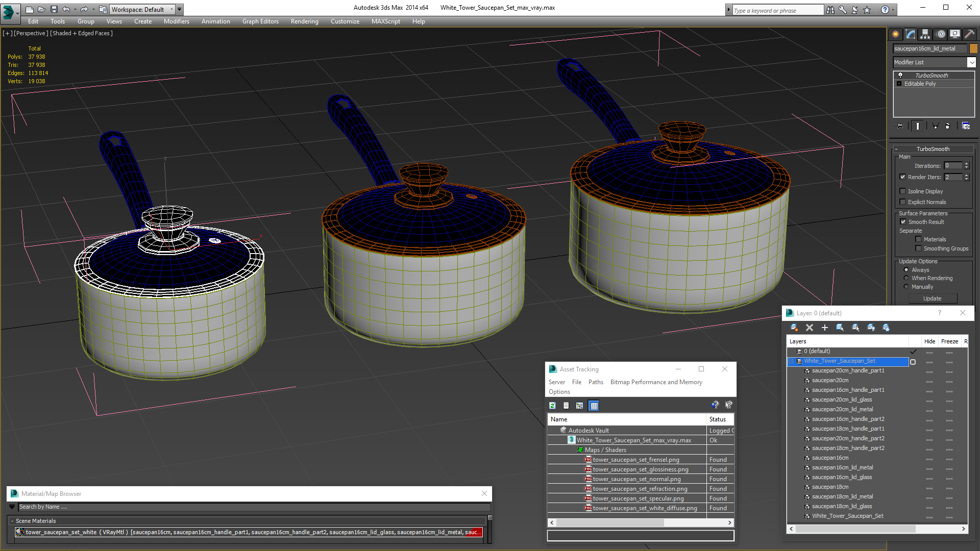Click Freeze column header in Layers

tap(949, 341)
